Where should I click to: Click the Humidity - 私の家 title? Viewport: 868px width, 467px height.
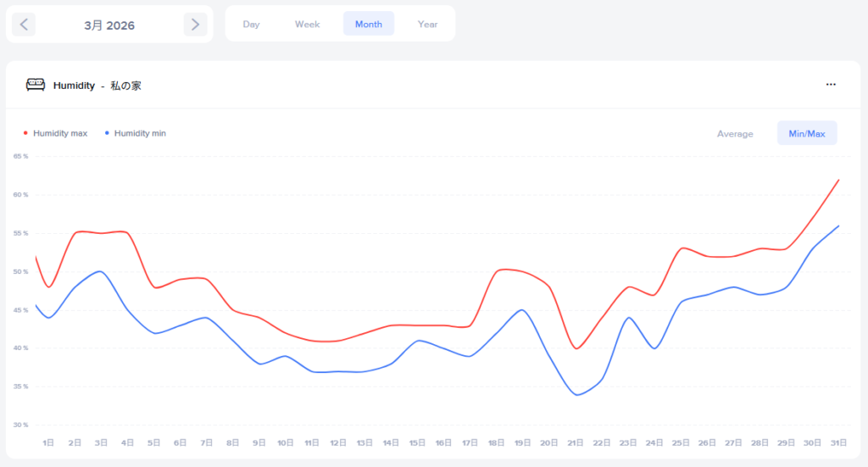pyautogui.click(x=97, y=86)
